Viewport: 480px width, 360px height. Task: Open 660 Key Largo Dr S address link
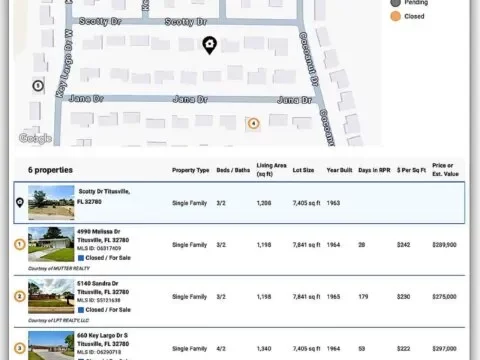[x=103, y=340]
